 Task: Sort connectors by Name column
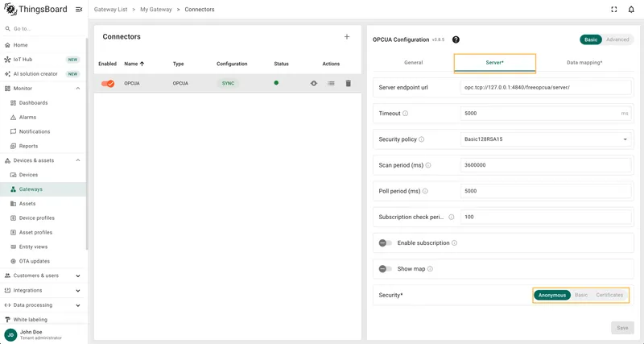[134, 64]
